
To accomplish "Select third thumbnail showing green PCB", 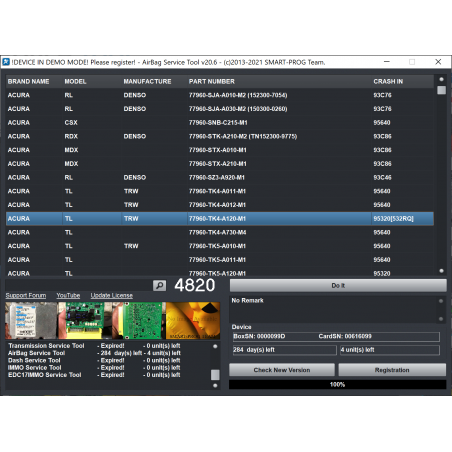I will 139,320.
